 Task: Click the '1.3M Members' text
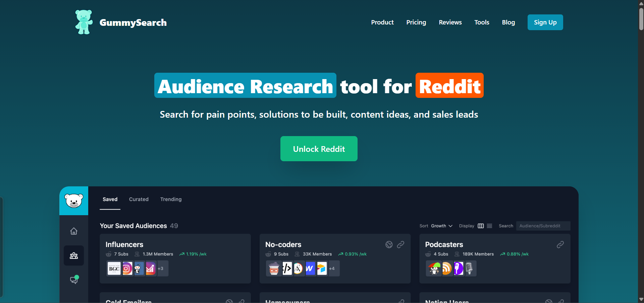point(158,254)
